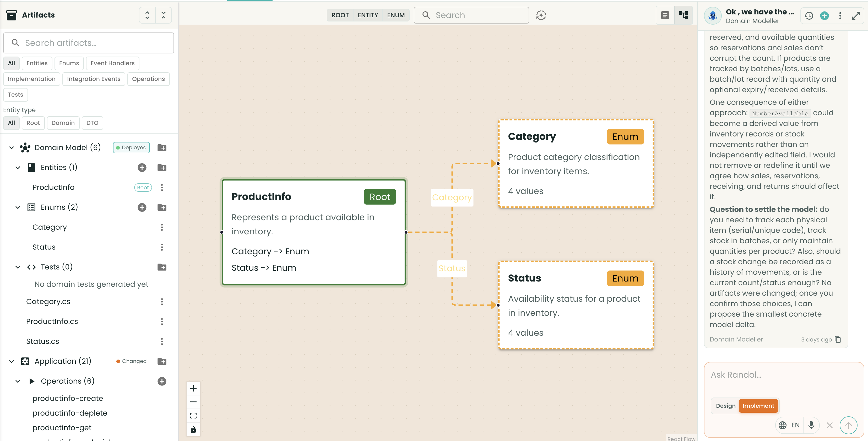Open Category enum options menu
This screenshot has height=441, width=868.
pyautogui.click(x=162, y=227)
